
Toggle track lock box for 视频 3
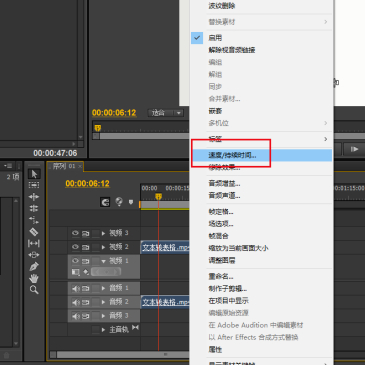tap(96, 233)
